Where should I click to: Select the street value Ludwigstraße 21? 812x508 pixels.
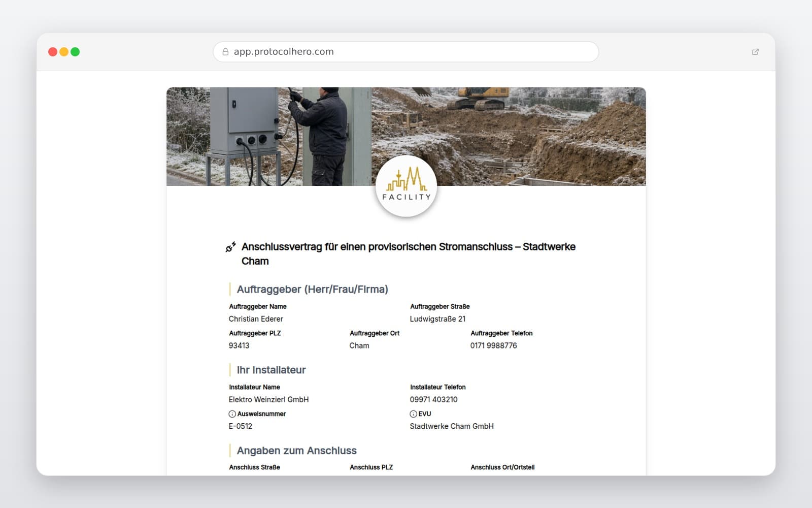(x=437, y=319)
